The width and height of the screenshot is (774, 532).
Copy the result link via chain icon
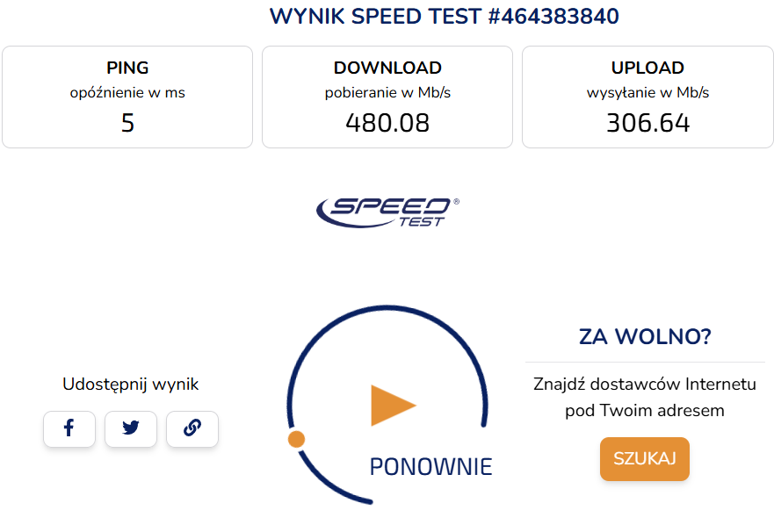(x=192, y=428)
